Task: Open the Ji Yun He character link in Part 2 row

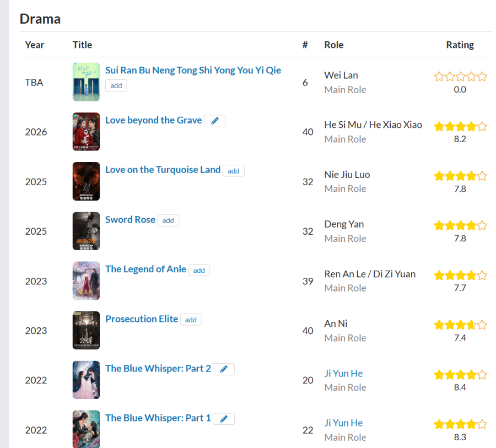Action: pos(343,373)
